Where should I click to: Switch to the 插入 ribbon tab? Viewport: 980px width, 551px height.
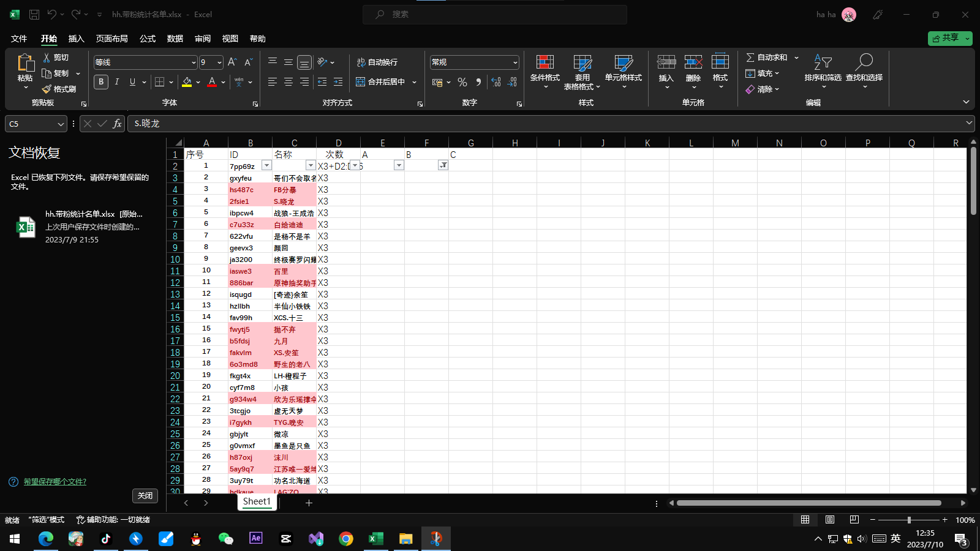[76, 39]
